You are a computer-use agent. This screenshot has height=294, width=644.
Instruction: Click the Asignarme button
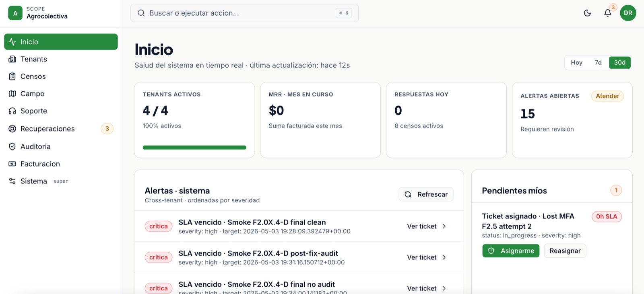pos(511,251)
